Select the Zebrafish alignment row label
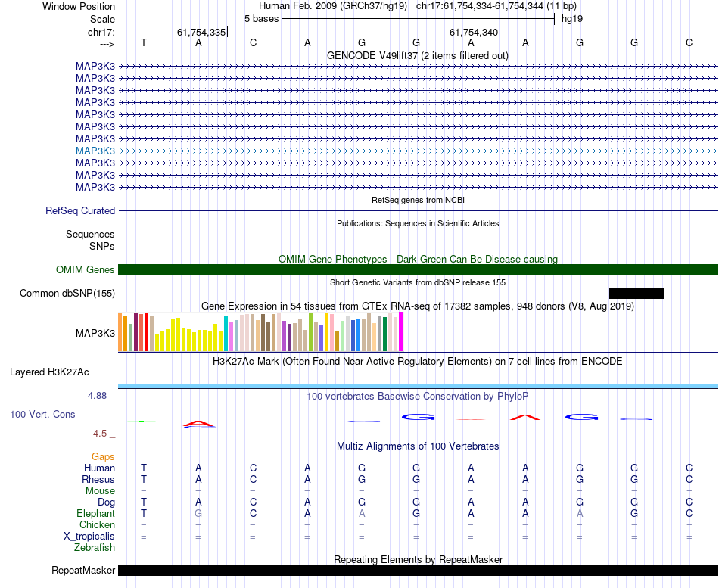719x588 pixels. (95, 548)
